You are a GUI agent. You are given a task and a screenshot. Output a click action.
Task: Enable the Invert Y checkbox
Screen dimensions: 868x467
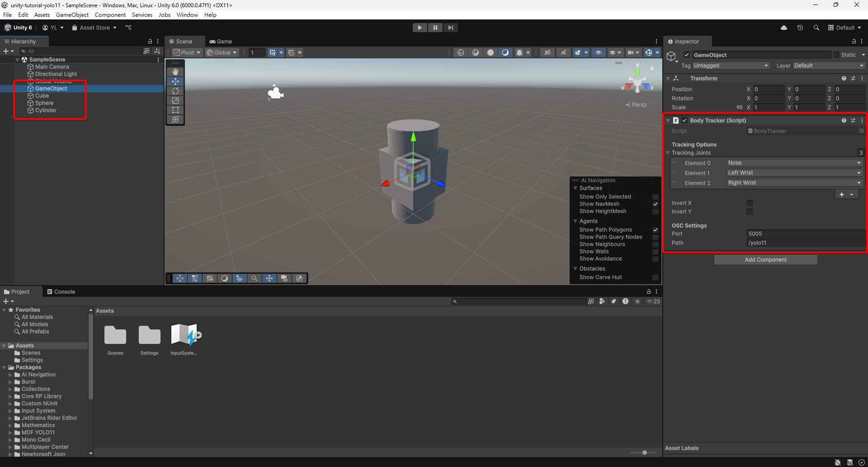pos(750,212)
